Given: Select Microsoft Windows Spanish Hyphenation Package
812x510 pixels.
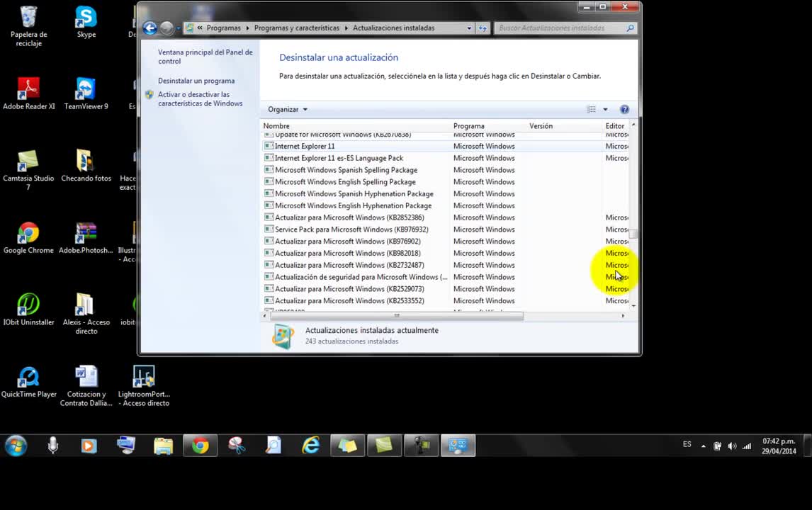Looking at the screenshot, I should click(x=446, y=193).
